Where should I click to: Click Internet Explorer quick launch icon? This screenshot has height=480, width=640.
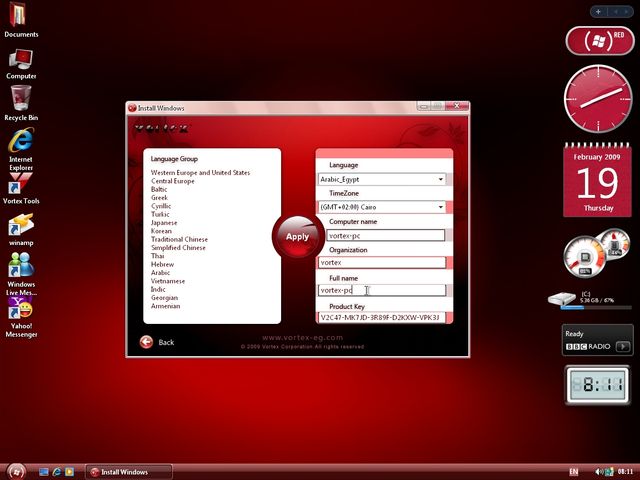tap(57, 472)
